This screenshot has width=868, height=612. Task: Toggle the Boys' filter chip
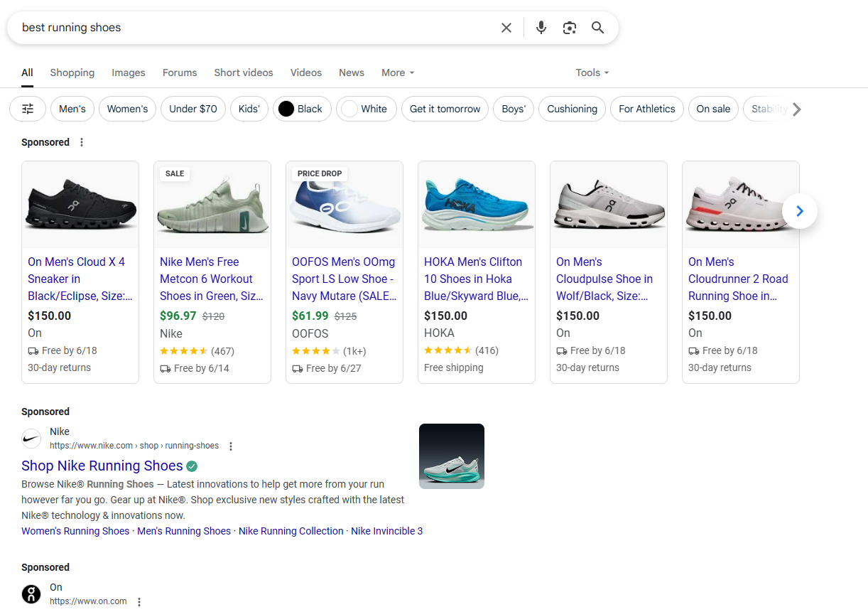click(514, 109)
